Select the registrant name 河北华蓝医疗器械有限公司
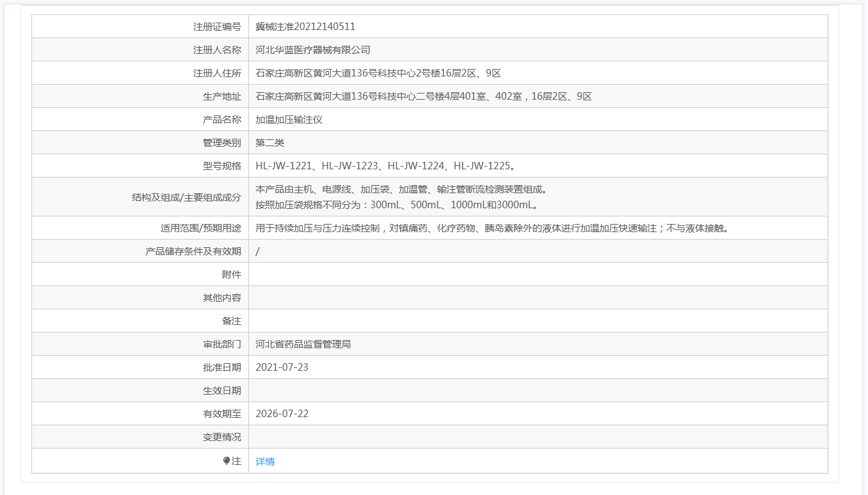This screenshot has width=868, height=495. pos(313,50)
